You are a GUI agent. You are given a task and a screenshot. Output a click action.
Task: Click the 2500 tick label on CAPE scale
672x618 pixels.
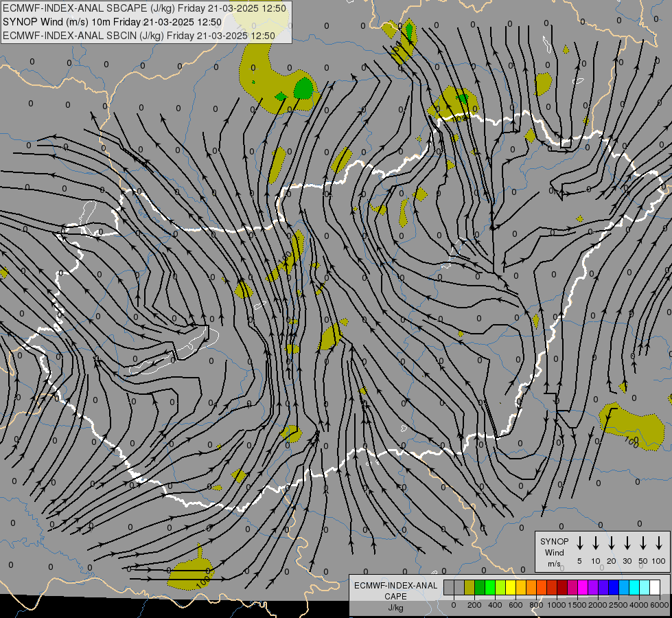click(618, 605)
